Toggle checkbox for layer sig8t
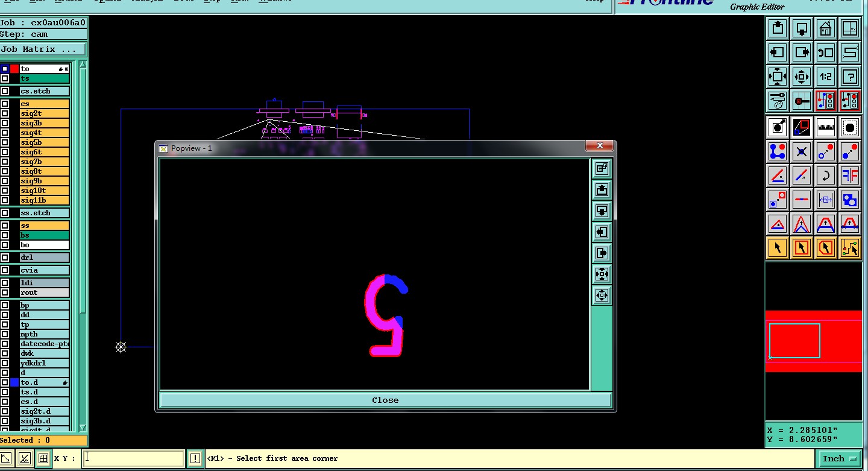Viewport: 868px width, 471px height. pyautogui.click(x=5, y=171)
